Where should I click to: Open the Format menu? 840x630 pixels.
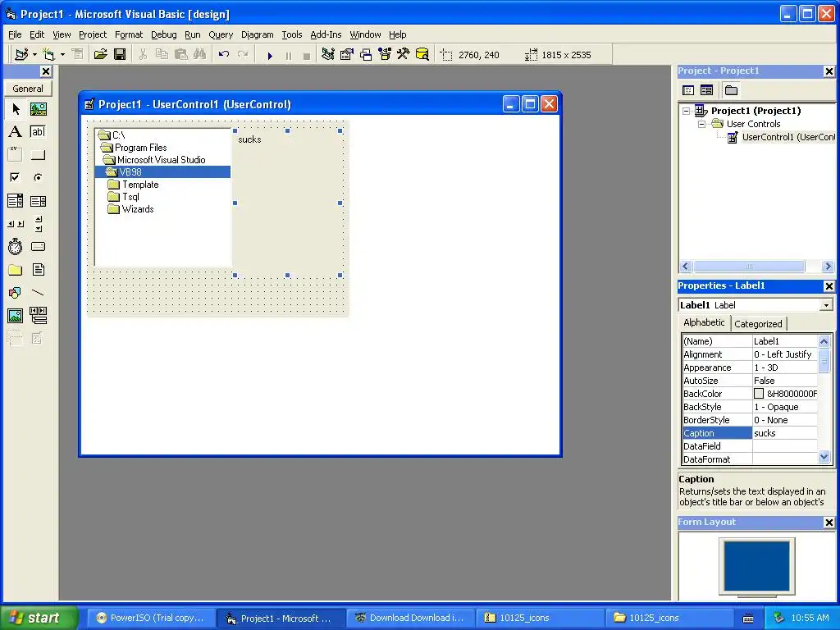click(129, 34)
